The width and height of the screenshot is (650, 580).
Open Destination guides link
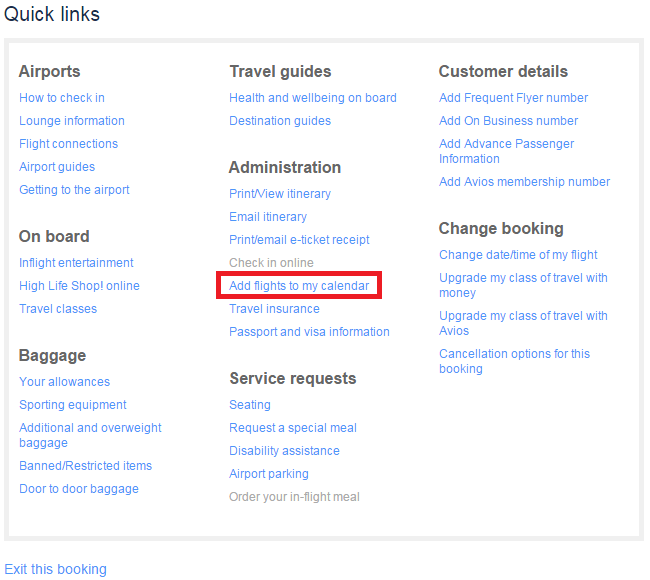(x=280, y=121)
